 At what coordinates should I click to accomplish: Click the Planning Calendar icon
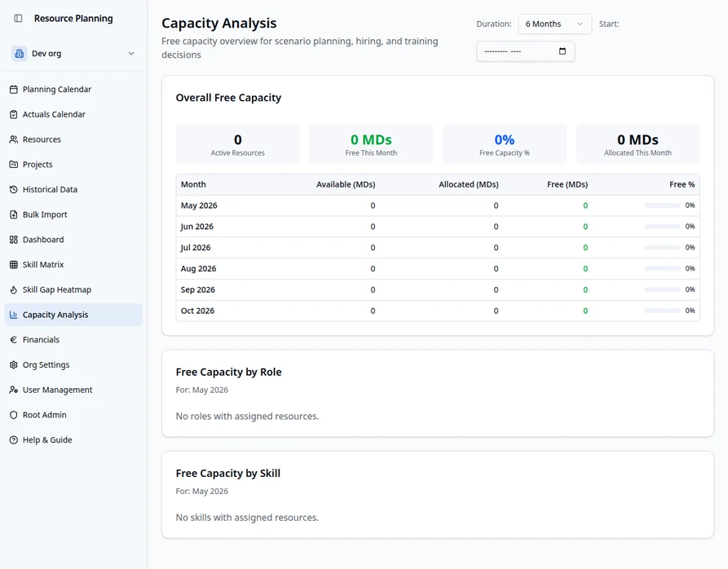click(14, 89)
